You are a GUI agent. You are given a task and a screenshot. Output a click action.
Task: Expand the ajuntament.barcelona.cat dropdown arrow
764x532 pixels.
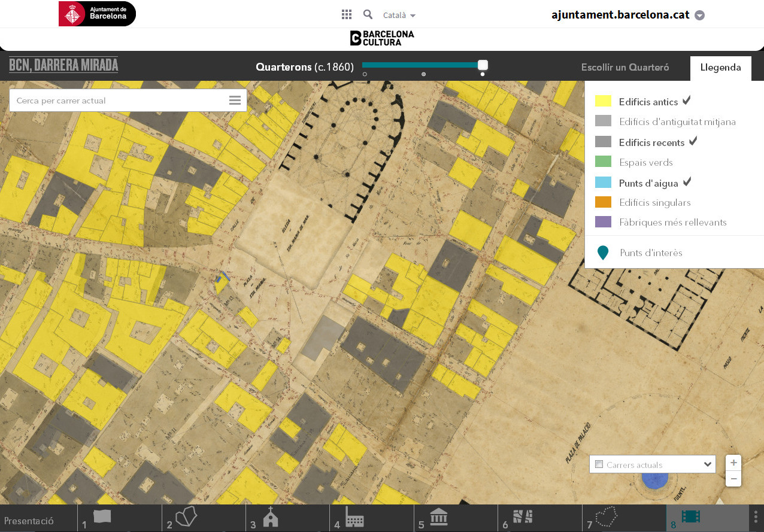tap(699, 16)
